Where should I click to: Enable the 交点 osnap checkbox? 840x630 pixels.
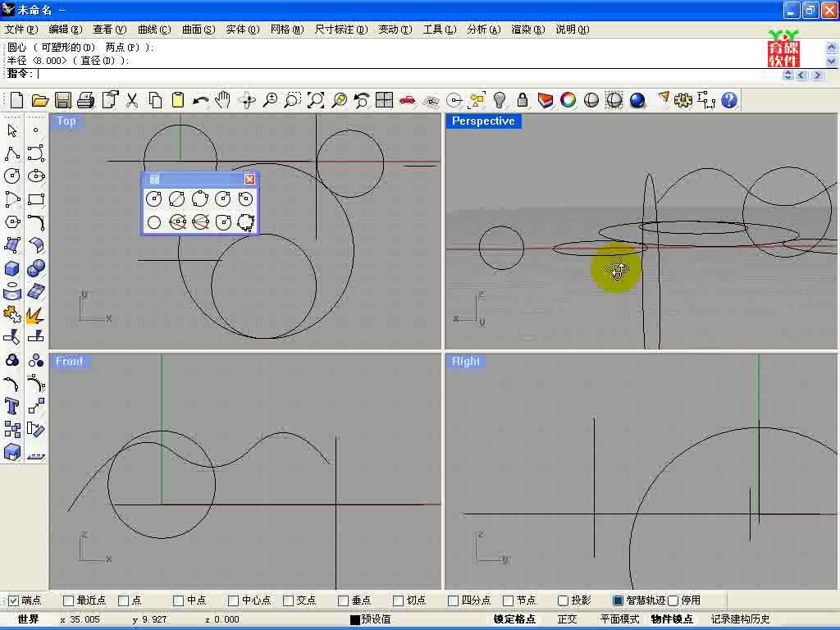click(x=288, y=600)
